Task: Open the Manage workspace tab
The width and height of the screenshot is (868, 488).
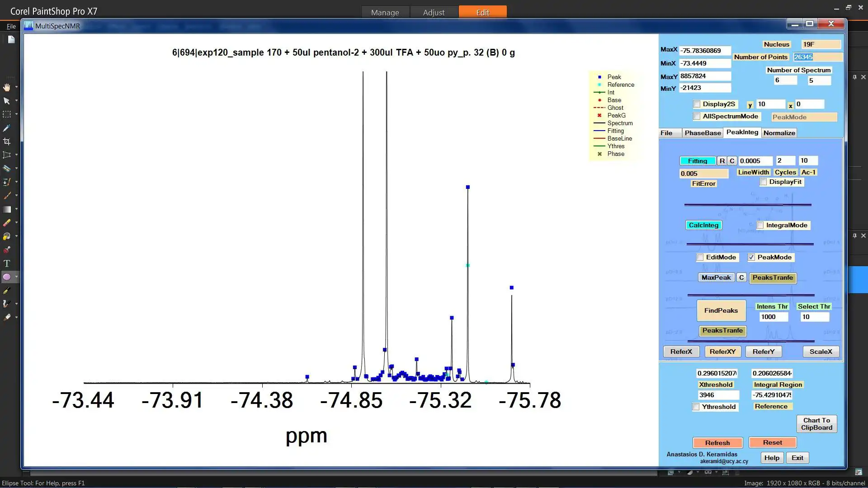Action: pos(385,12)
